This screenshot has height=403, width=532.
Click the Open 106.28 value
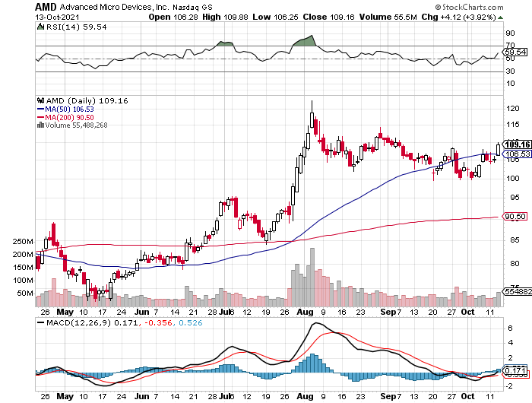(x=173, y=17)
